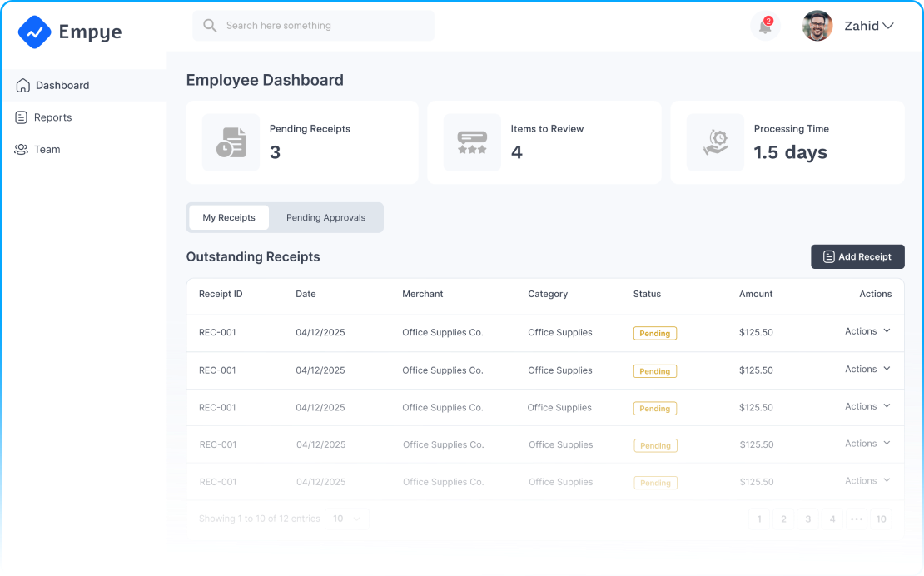Open the notifications bell
This screenshot has height=576, width=924.
765,26
